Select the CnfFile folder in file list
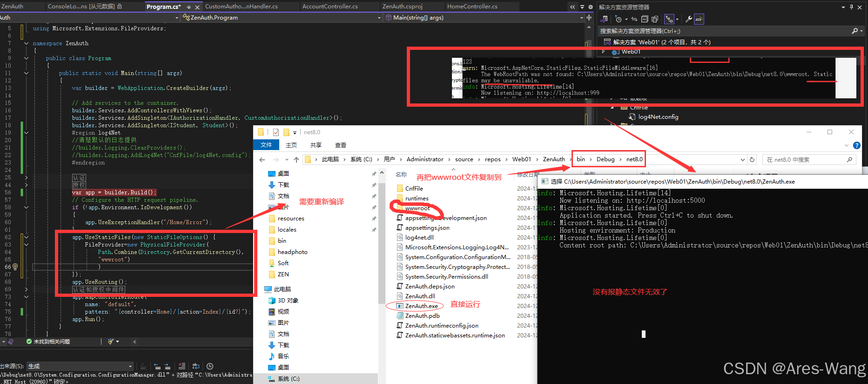Screen dimensions: 868x384 coord(414,189)
